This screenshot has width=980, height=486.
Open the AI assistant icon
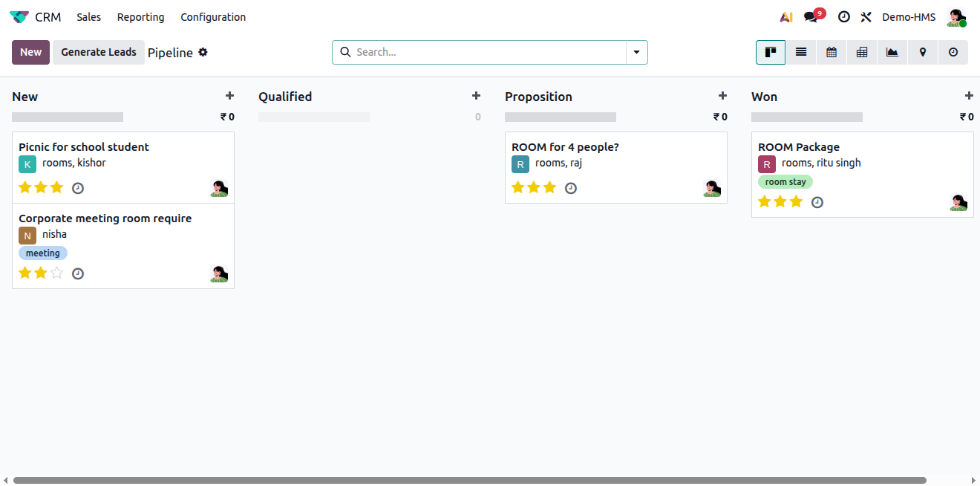click(x=786, y=17)
